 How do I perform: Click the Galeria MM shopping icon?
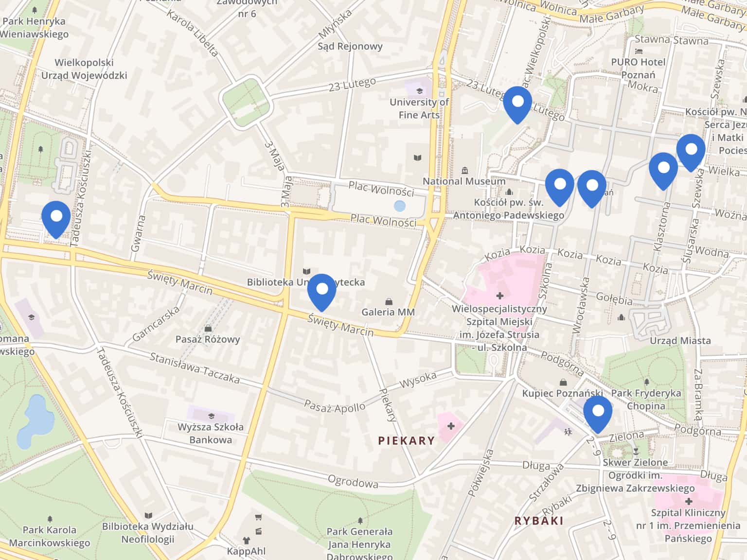tap(389, 302)
